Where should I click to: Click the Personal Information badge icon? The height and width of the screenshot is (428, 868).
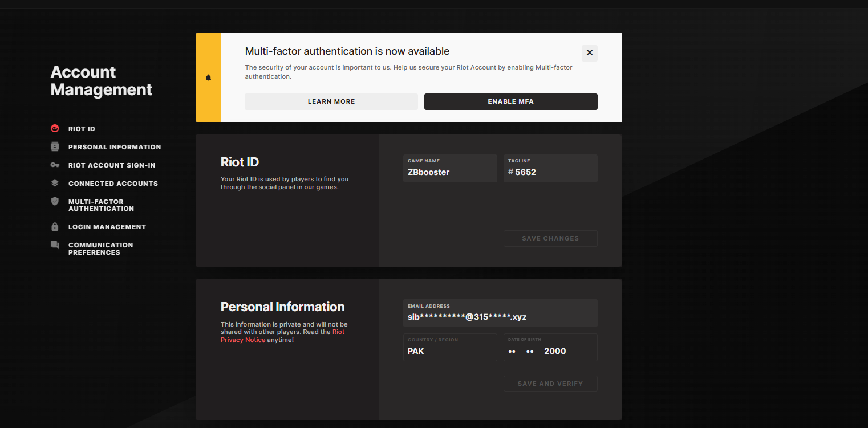(x=55, y=147)
